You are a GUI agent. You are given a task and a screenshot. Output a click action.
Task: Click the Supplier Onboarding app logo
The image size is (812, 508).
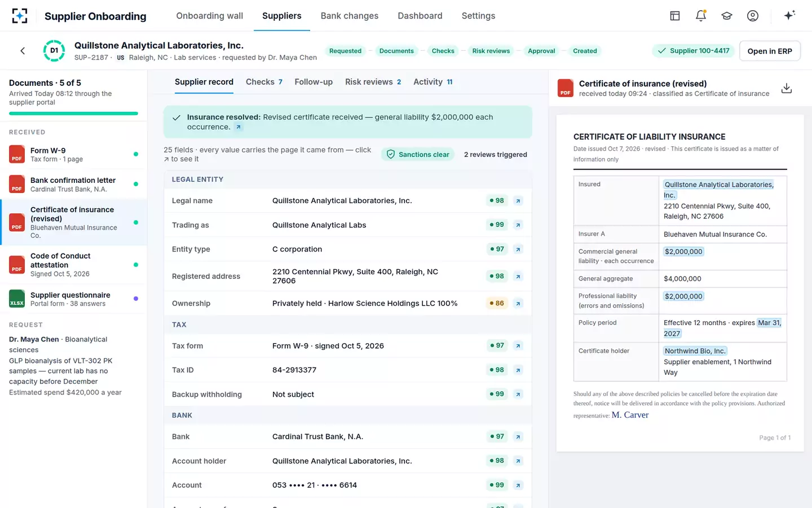click(20, 16)
